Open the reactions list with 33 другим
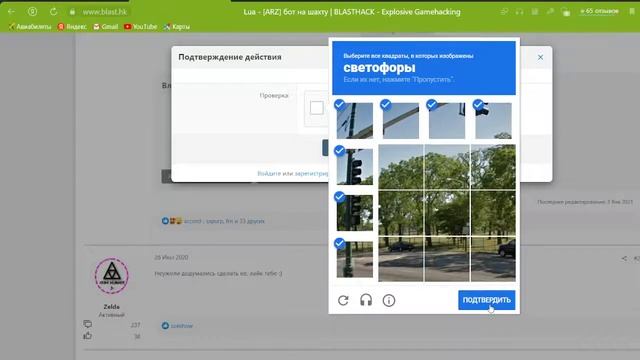640x360 pixels. point(224,221)
